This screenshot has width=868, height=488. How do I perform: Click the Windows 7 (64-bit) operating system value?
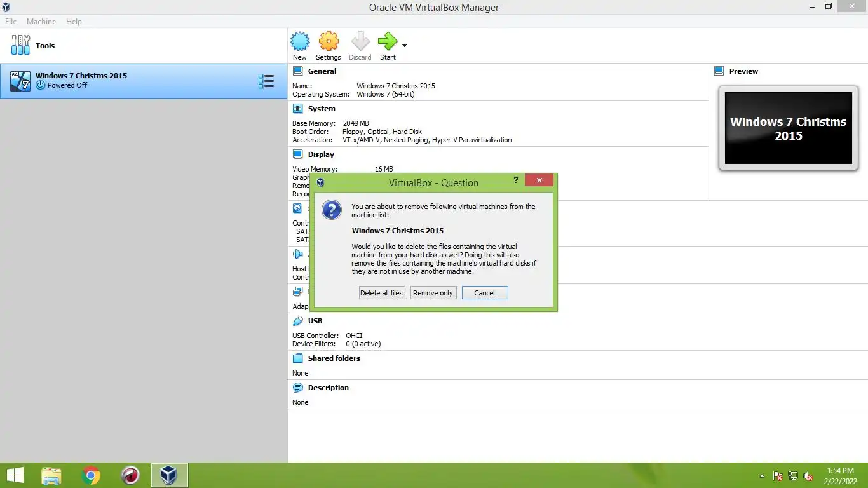[386, 94]
